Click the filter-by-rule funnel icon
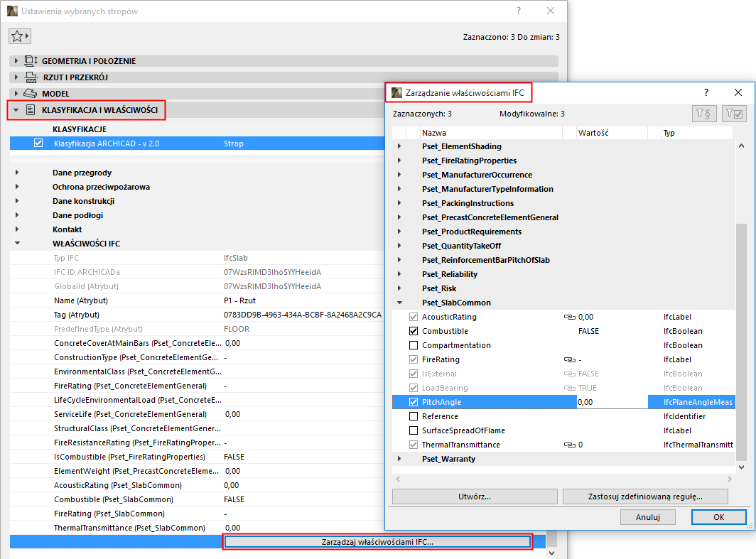 click(x=703, y=114)
